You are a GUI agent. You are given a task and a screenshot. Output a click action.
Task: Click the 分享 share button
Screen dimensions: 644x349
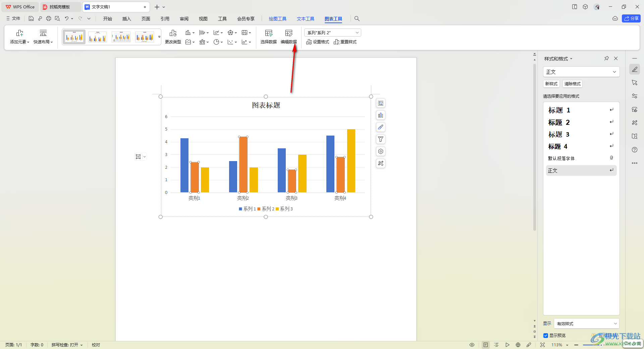[x=631, y=18]
